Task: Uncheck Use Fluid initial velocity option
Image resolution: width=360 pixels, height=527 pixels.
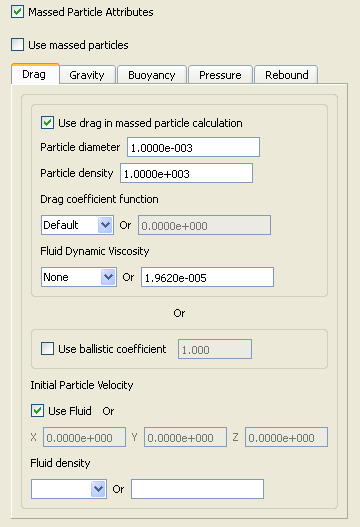Action: [37, 411]
